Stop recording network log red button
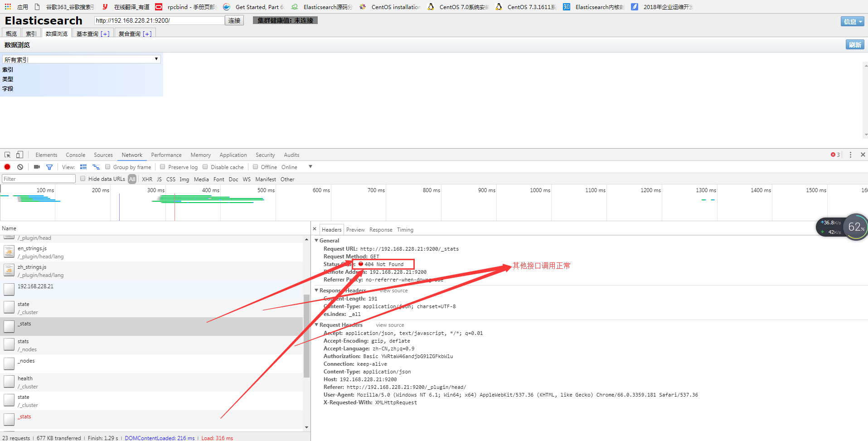Image resolution: width=868 pixels, height=441 pixels. point(7,167)
